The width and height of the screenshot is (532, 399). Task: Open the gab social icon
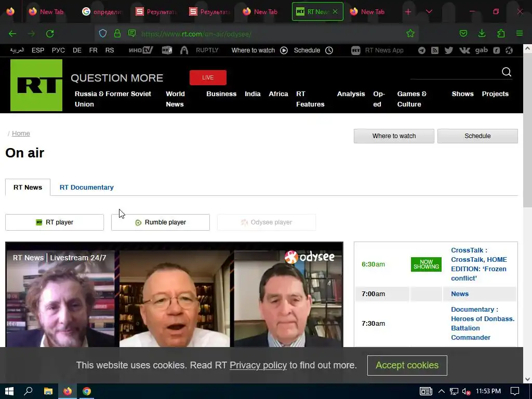[x=482, y=50]
